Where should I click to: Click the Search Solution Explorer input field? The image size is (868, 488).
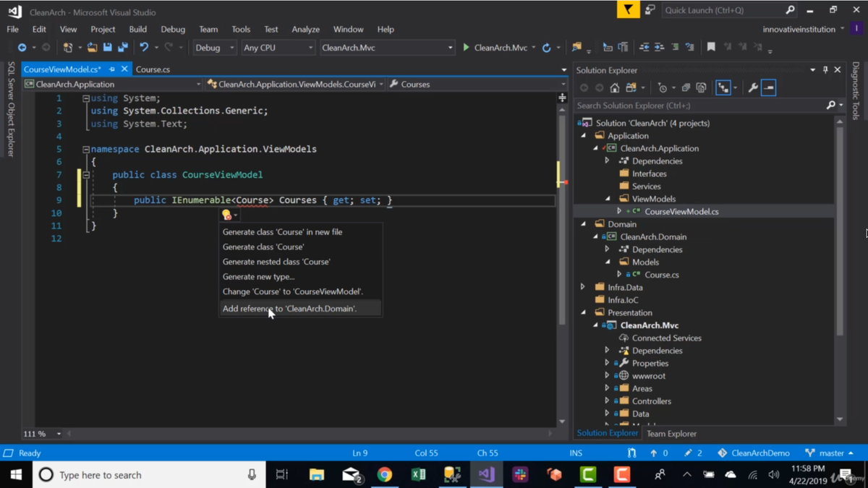pyautogui.click(x=700, y=106)
